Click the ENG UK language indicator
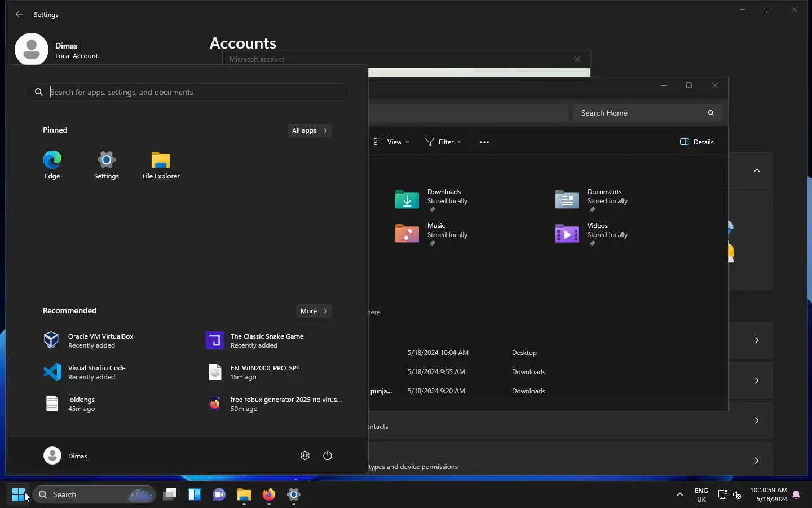This screenshot has width=812, height=508. [701, 494]
